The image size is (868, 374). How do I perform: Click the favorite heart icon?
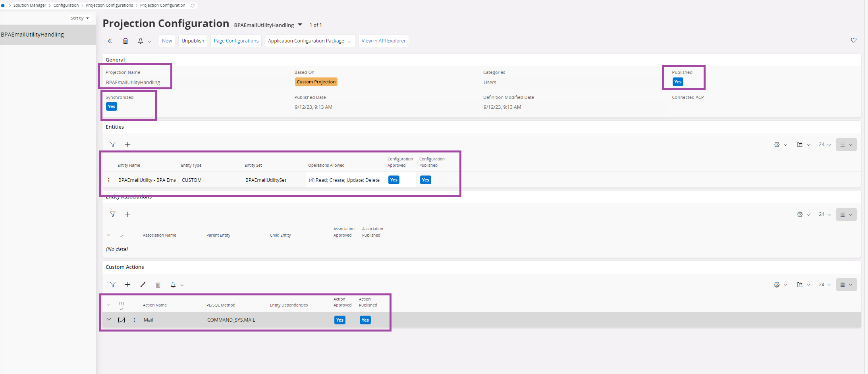tap(853, 40)
